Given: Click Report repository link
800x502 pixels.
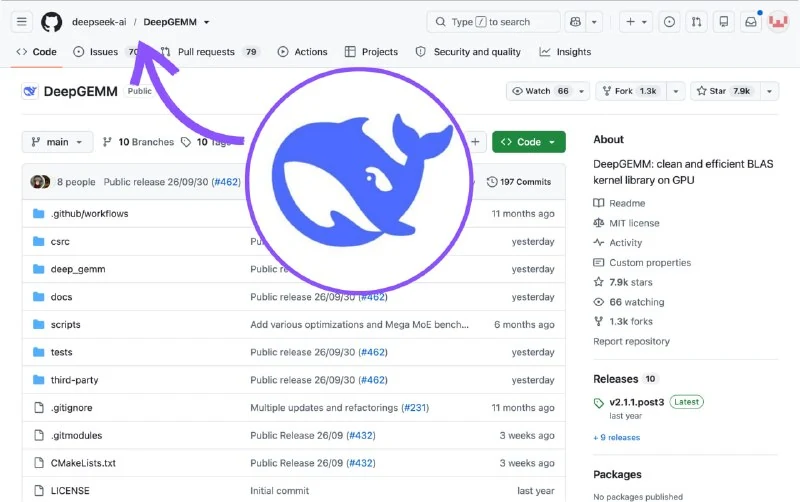Looking at the screenshot, I should click(x=631, y=341).
